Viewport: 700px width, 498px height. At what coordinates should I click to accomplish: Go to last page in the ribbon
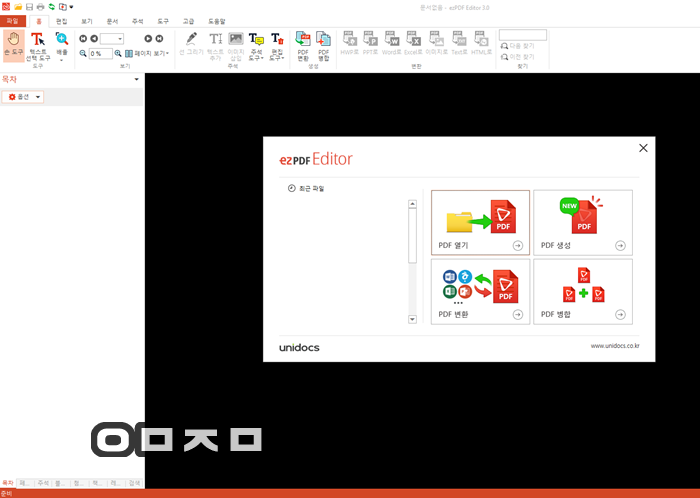[x=159, y=39]
